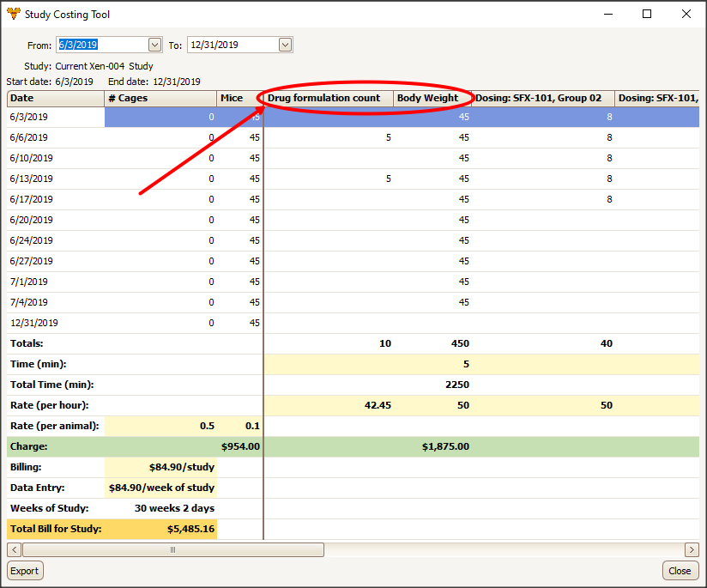The height and width of the screenshot is (588, 707).
Task: Click drug formulation count 5 on 6/13/2019
Action: tap(388, 179)
